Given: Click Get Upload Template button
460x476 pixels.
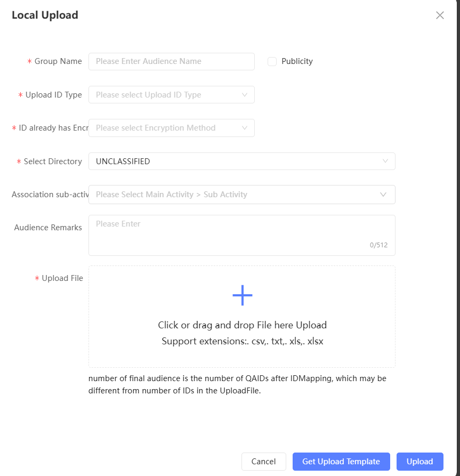Looking at the screenshot, I should pos(341,462).
